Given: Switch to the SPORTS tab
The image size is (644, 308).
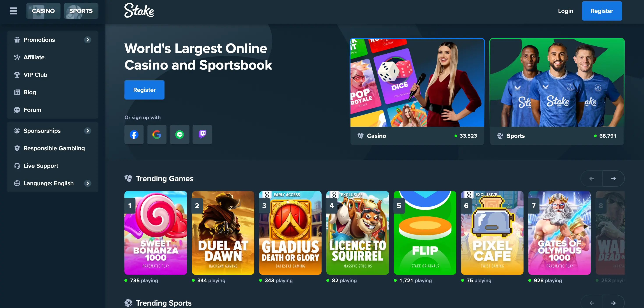Looking at the screenshot, I should (x=81, y=11).
